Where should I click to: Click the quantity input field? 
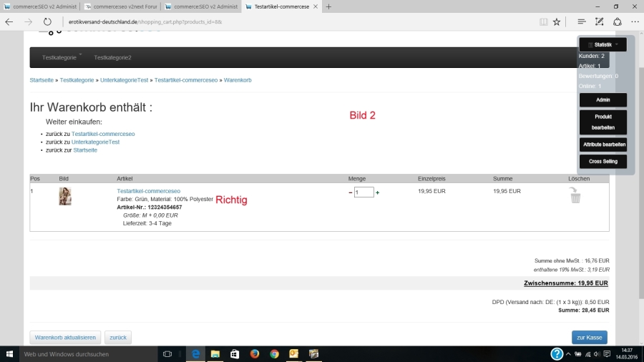[364, 192]
